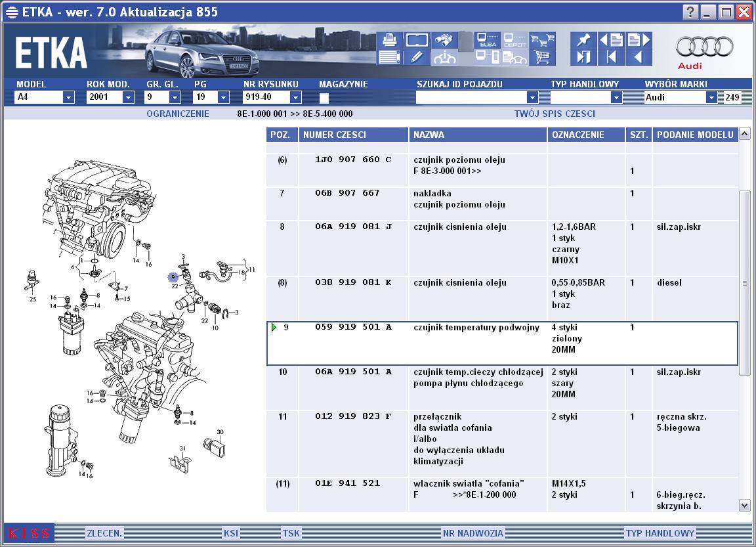
Task: Click TYP HANDLOWY in the bottom bar
Action: tap(660, 533)
